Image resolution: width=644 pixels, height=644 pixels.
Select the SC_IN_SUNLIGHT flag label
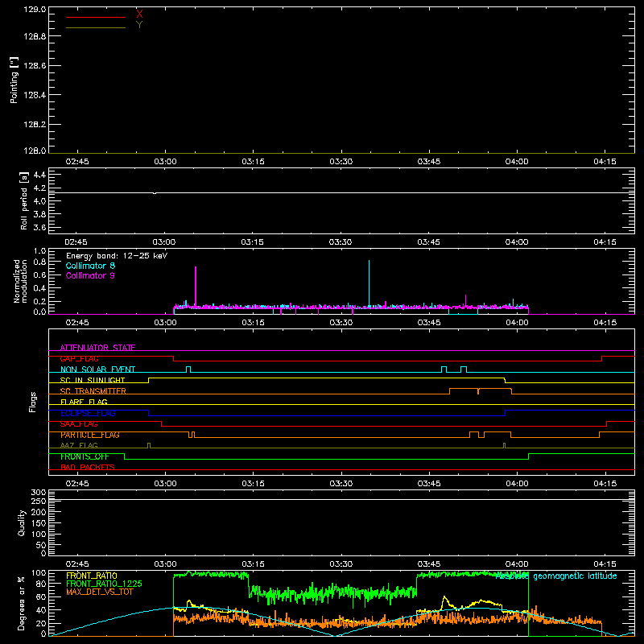click(93, 380)
